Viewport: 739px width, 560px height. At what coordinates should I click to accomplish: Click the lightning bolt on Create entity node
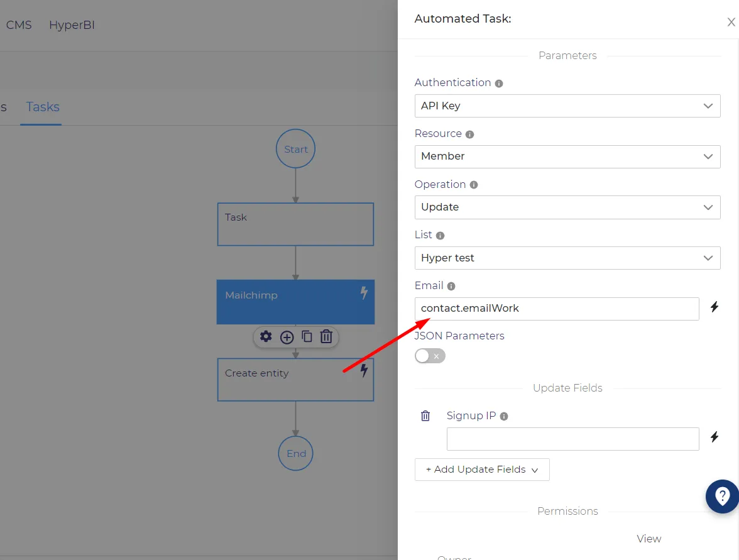[364, 371]
